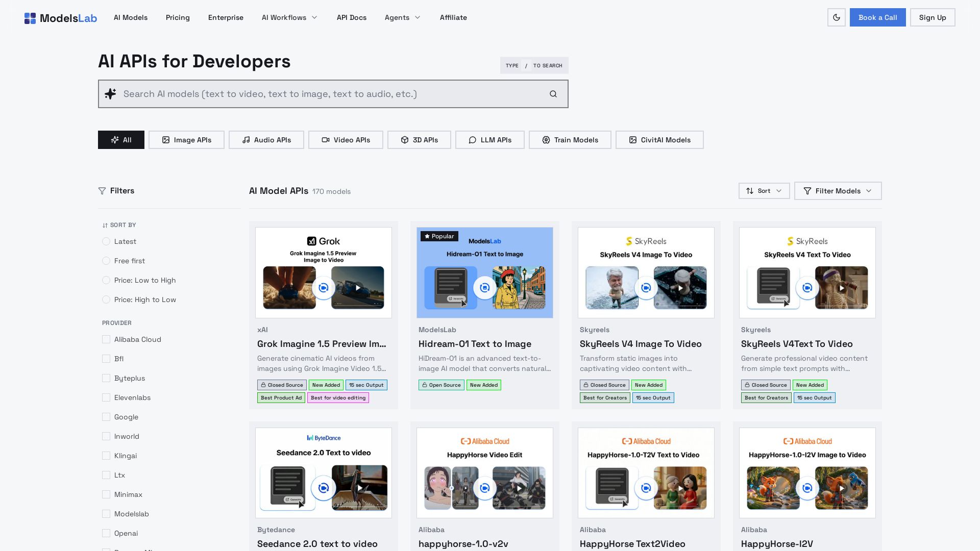Switch to 3D APIs tab
This screenshot has height=551, width=980.
pos(419,140)
